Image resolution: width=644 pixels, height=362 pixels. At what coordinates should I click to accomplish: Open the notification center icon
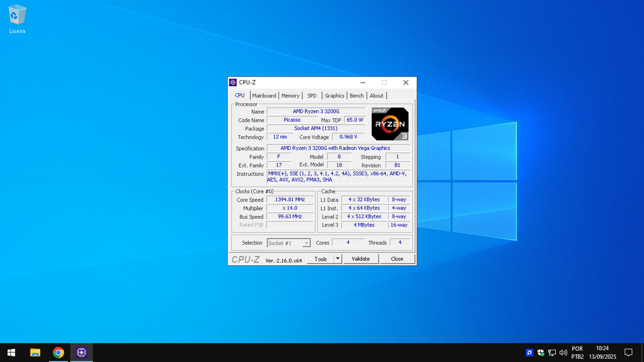pos(629,352)
